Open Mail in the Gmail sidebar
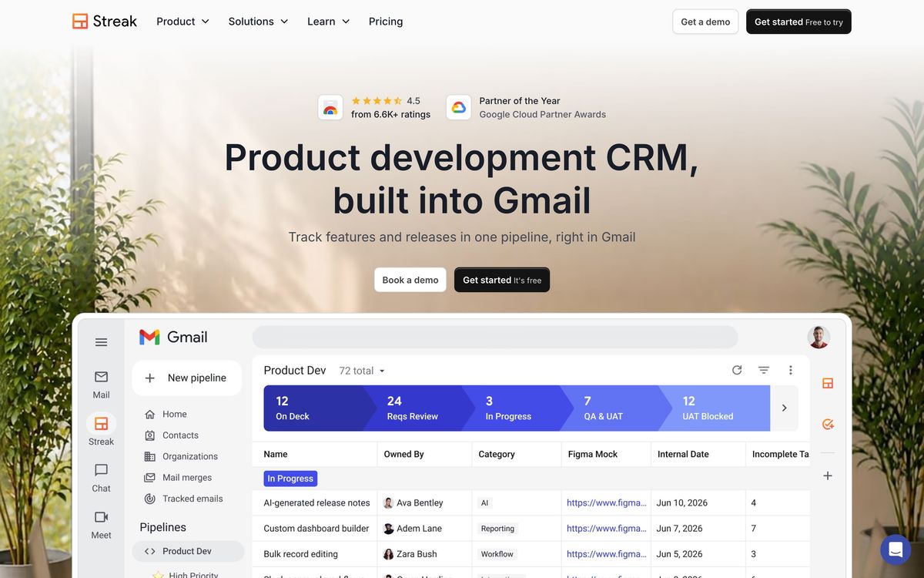 [x=102, y=385]
